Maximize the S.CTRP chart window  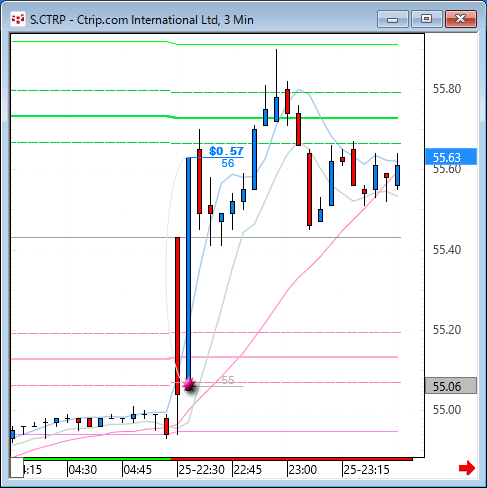(x=426, y=19)
